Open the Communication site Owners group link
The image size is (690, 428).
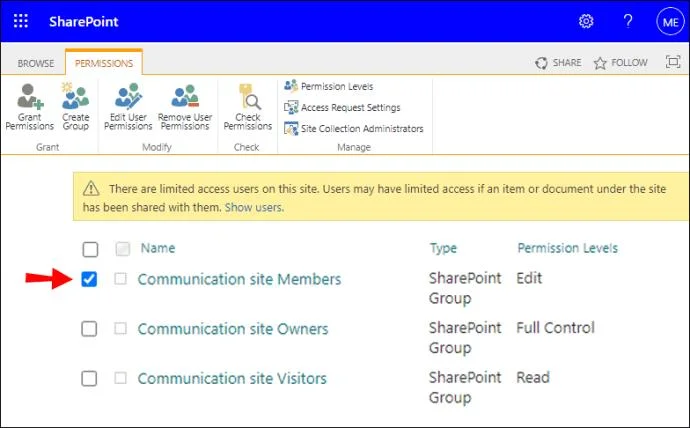click(x=233, y=329)
